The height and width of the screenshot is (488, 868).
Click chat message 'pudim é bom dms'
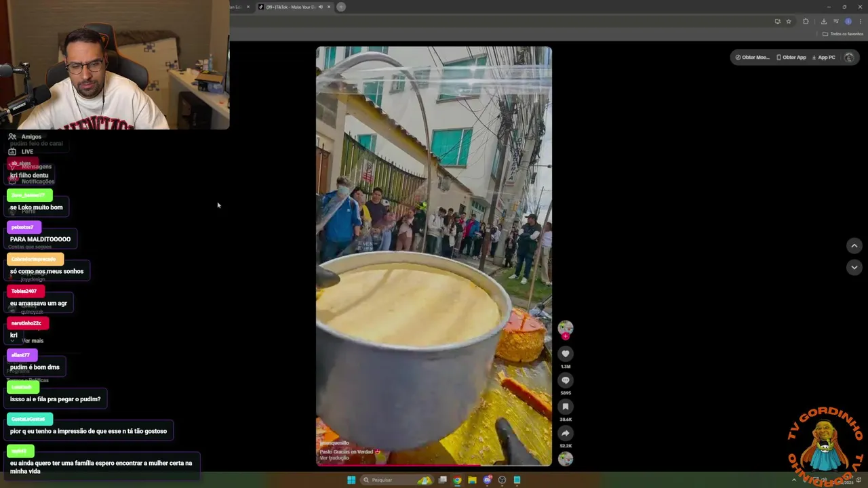pos(35,367)
